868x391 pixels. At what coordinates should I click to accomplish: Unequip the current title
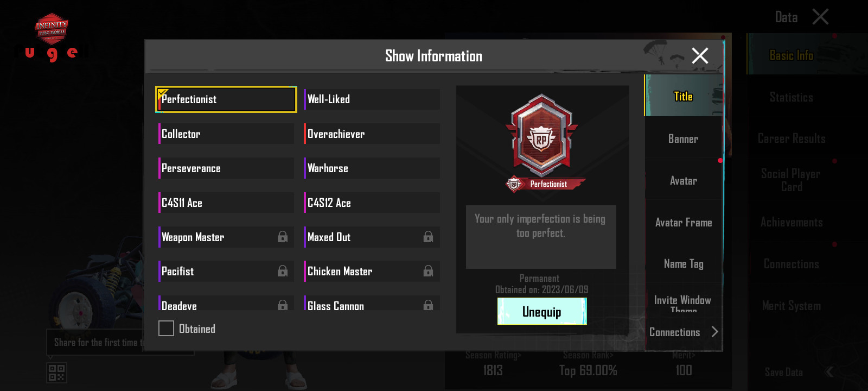(542, 312)
